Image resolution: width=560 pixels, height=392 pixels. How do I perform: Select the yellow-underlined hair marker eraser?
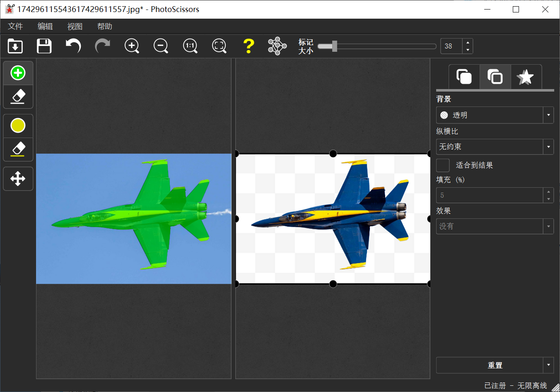(x=18, y=149)
